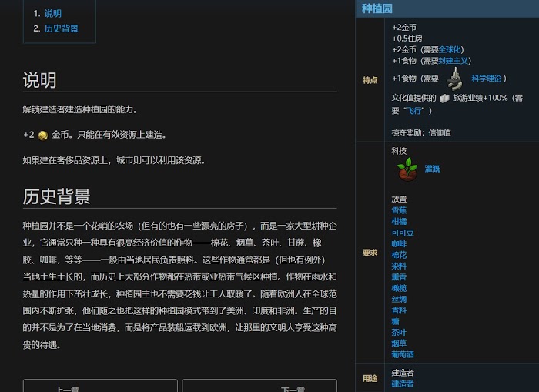Open the 棉花 resource link
The height and width of the screenshot is (392, 539).
(399, 255)
